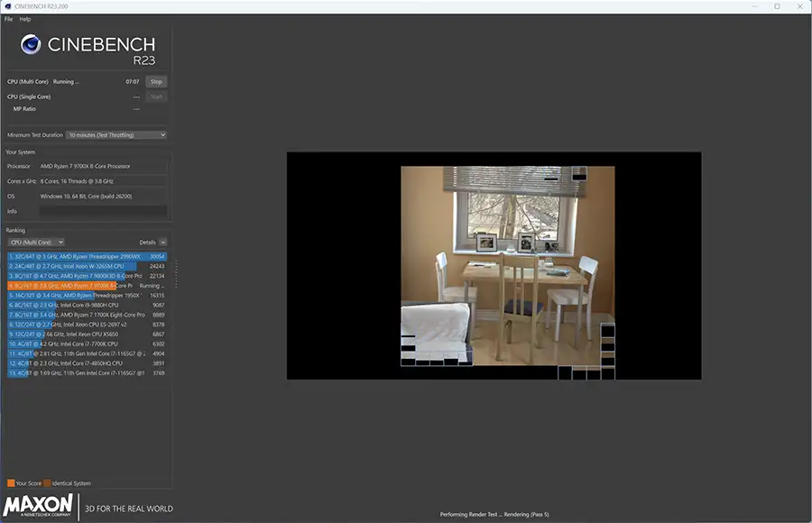The image size is (812, 523).
Task: Minimize the Cinebench window
Action: 754,6
